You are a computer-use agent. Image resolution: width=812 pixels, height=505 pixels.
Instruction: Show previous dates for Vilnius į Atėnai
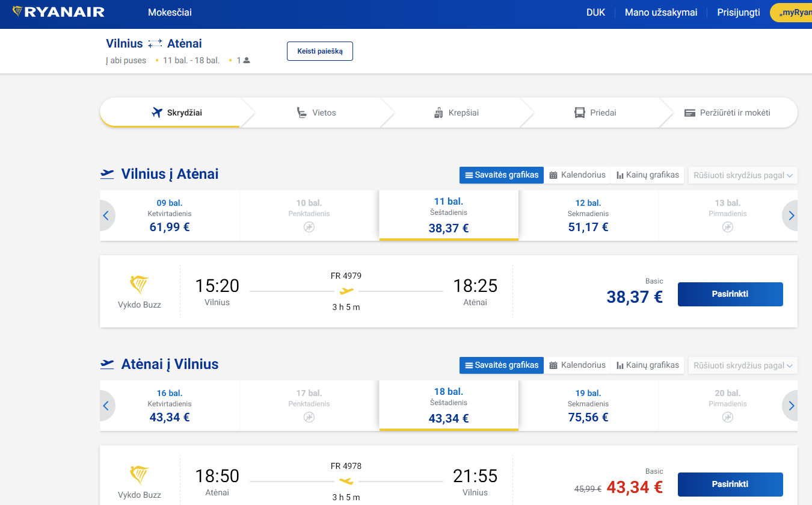coord(106,215)
